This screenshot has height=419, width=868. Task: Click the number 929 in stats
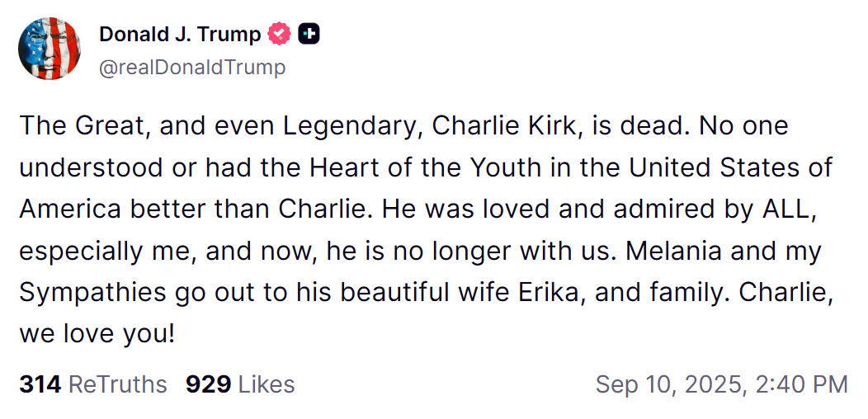pyautogui.click(x=208, y=384)
